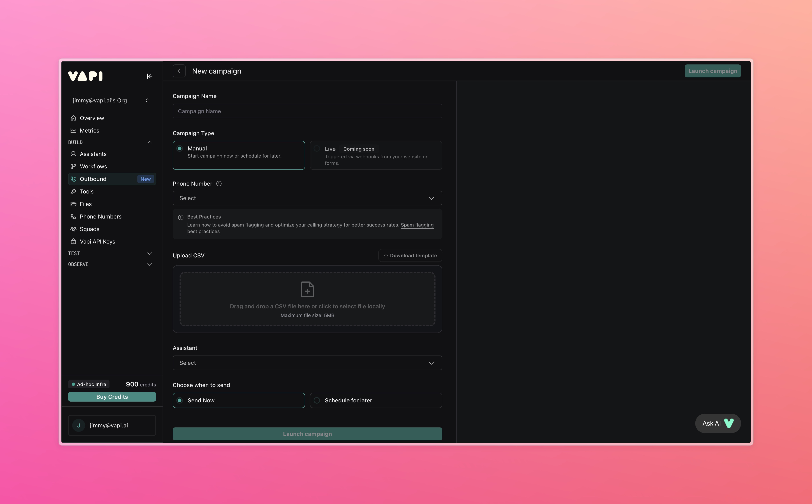This screenshot has width=812, height=504.
Task: Click the back arrow beside New campaign
Action: (x=179, y=71)
